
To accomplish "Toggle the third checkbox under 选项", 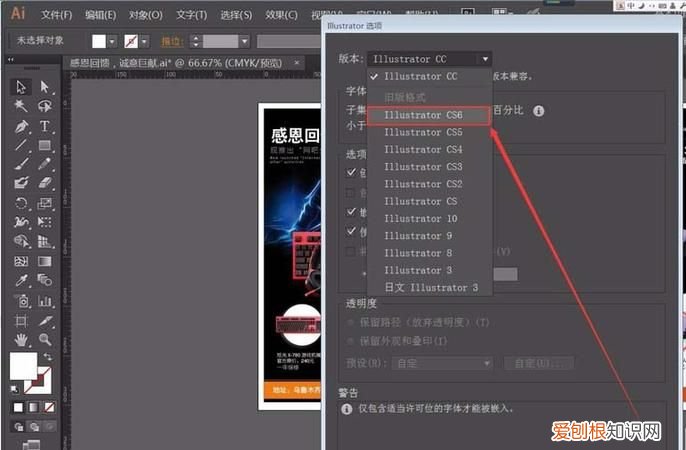I will coord(351,212).
